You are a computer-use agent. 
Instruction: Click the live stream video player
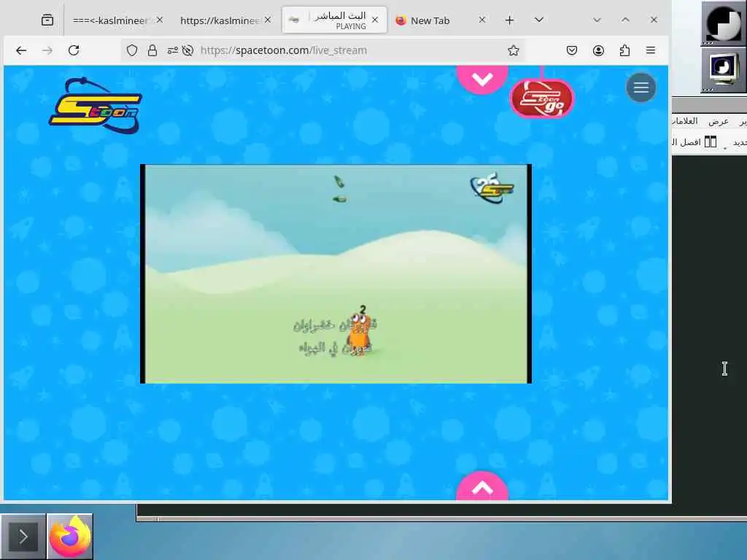[x=336, y=274]
